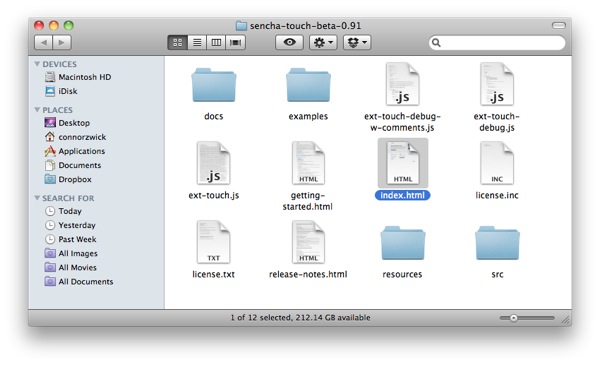Screen dimensions: 600x365
Task: Select the ext-touch.js file icon
Action: 214,163
